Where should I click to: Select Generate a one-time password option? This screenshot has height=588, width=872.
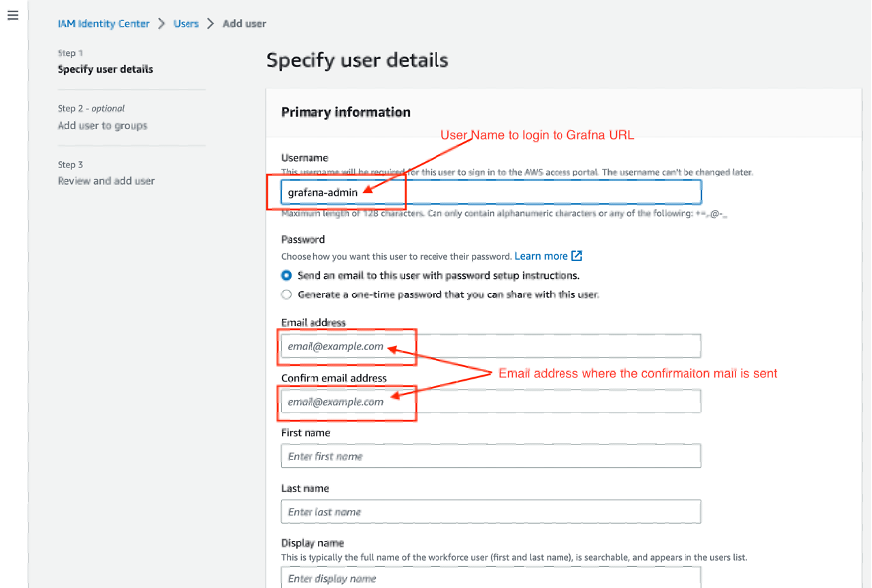tap(287, 294)
